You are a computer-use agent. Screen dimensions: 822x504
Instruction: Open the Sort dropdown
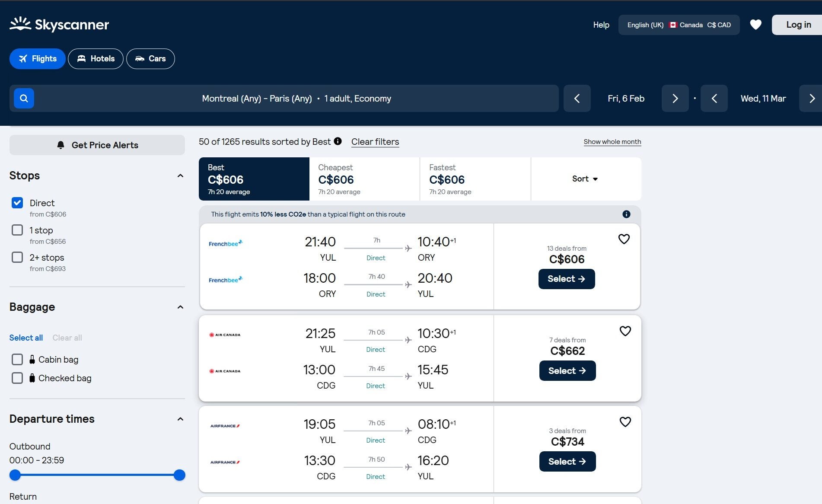585,179
